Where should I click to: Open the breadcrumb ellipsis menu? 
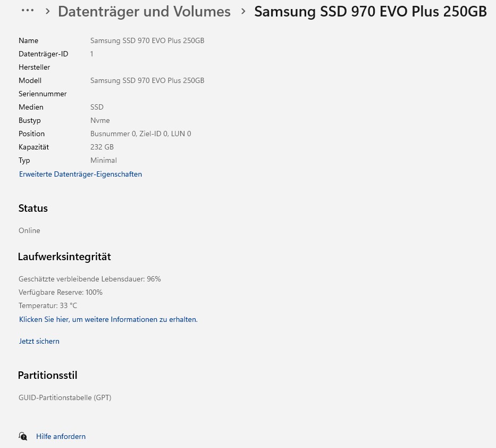pyautogui.click(x=28, y=11)
